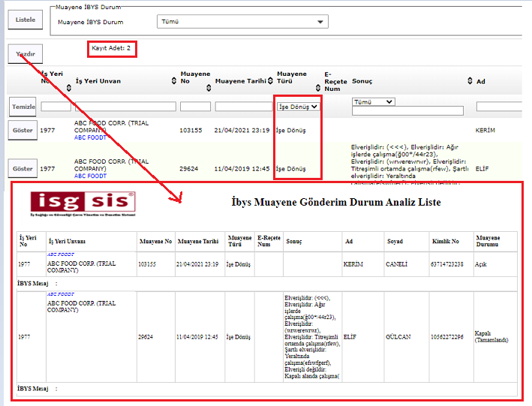
Task: Click Göster for KERİM's record
Action: [x=23, y=130]
